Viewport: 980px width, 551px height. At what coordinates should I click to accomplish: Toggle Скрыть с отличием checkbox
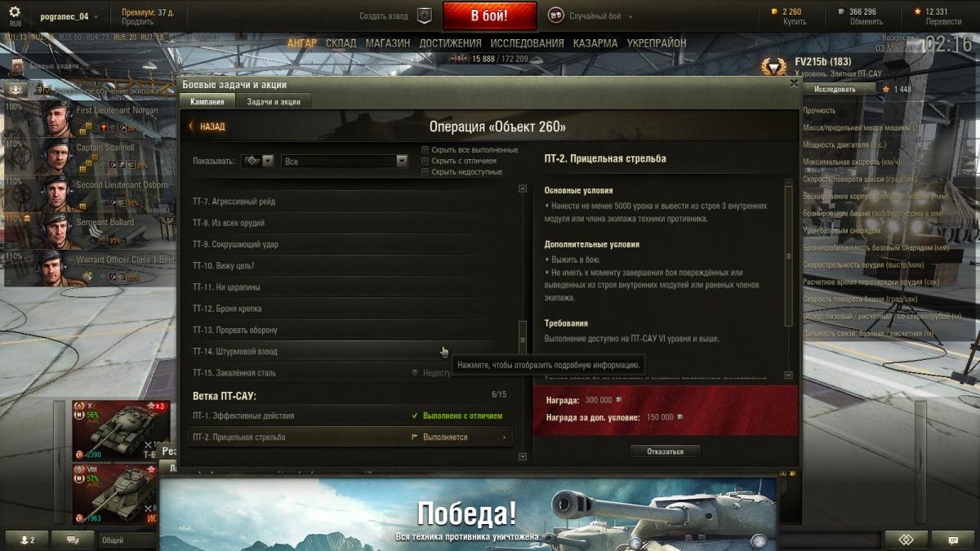pyautogui.click(x=425, y=161)
